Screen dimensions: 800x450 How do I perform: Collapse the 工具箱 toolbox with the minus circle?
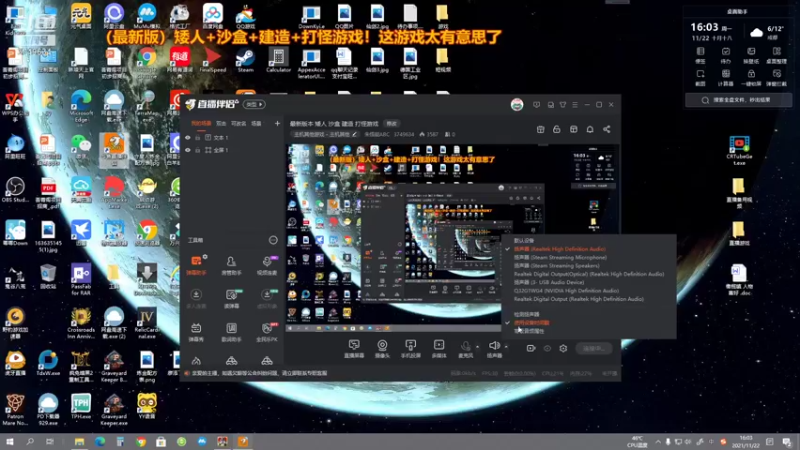click(x=273, y=240)
